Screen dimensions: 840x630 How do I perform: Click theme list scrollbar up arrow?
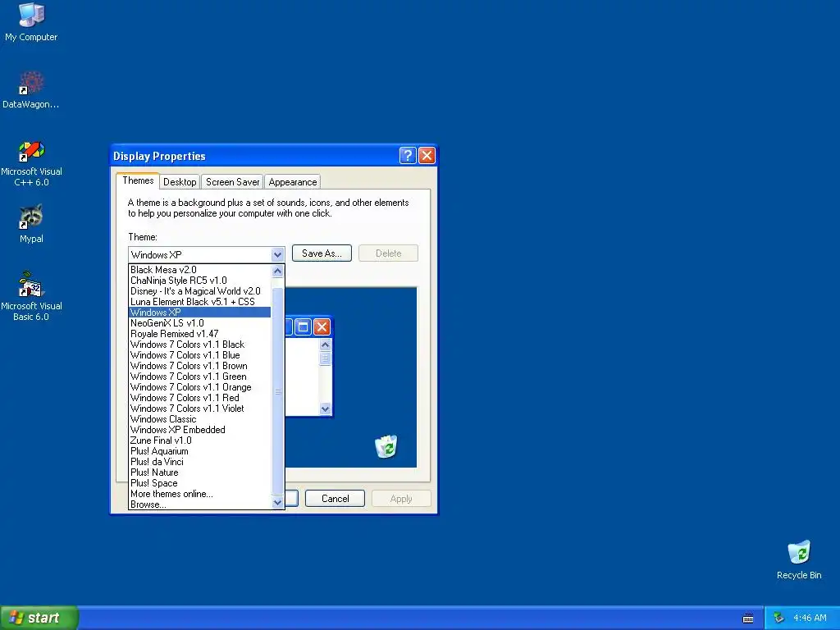coord(277,271)
